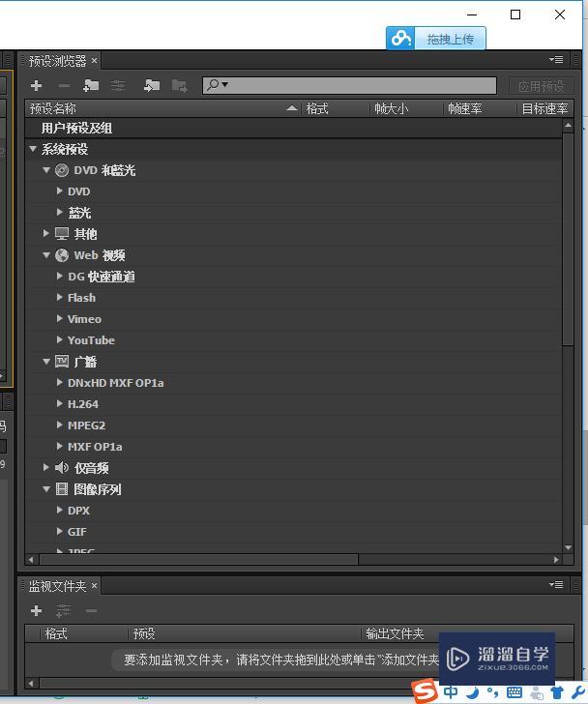
Task: Click the create new preset plus icon
Action: [x=37, y=85]
